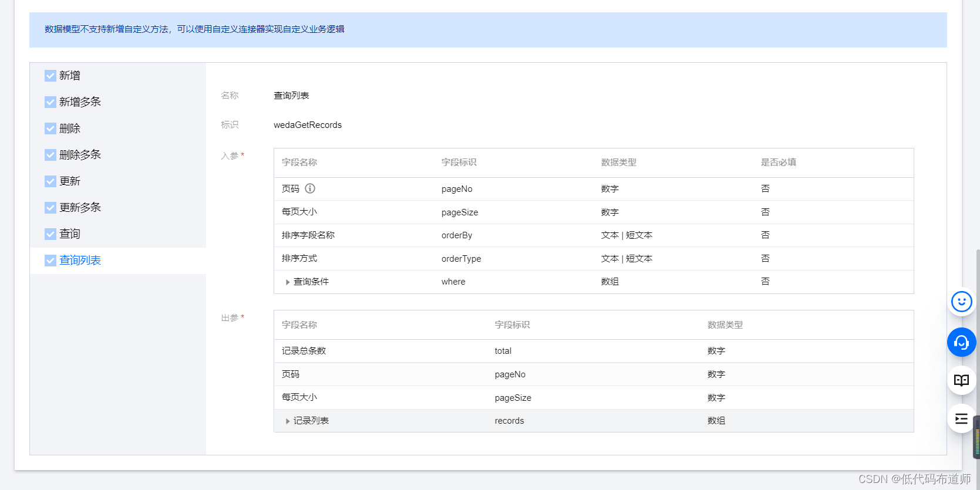The width and height of the screenshot is (980, 490).
Task: Expand the 记录列表 row arrow
Action: pos(288,421)
